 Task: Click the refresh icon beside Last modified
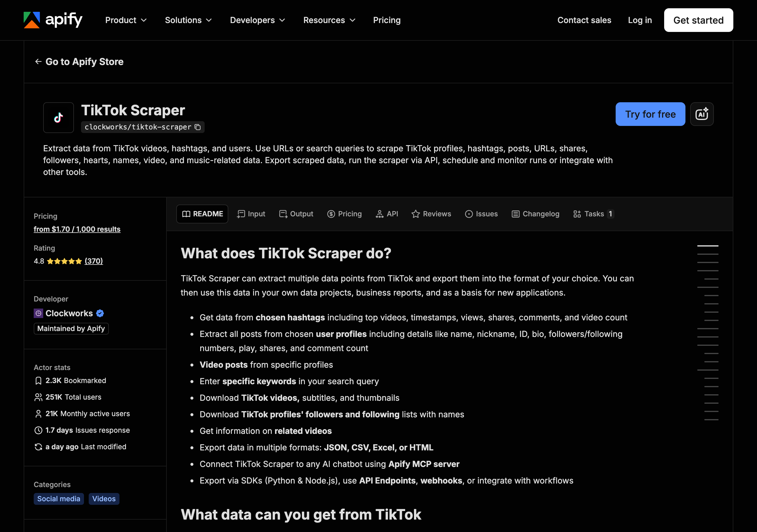[38, 447]
